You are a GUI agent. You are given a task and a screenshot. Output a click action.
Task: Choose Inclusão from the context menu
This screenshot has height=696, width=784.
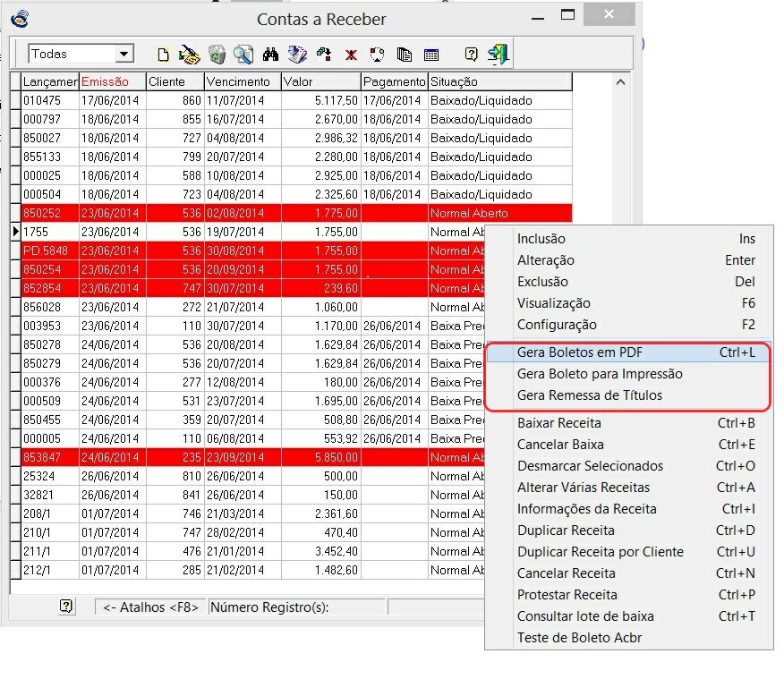tap(629, 239)
